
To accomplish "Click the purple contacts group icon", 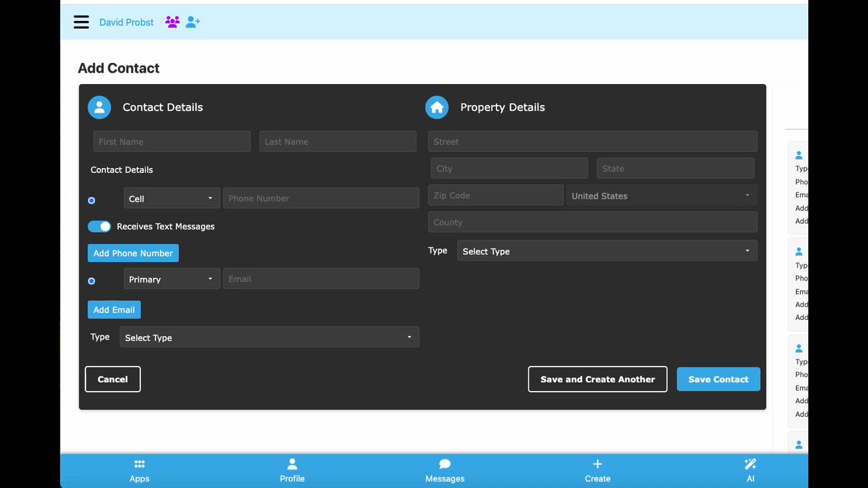I will [x=172, y=22].
